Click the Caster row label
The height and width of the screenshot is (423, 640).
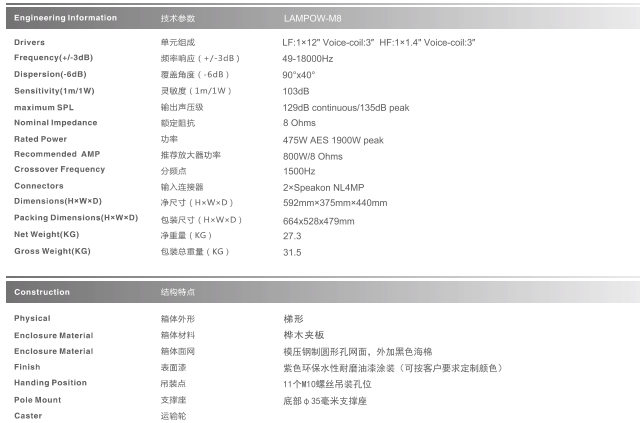pos(28,415)
